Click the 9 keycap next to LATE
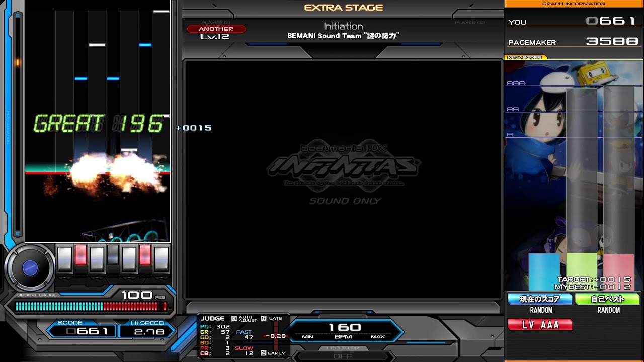644x362 pixels. point(264,319)
